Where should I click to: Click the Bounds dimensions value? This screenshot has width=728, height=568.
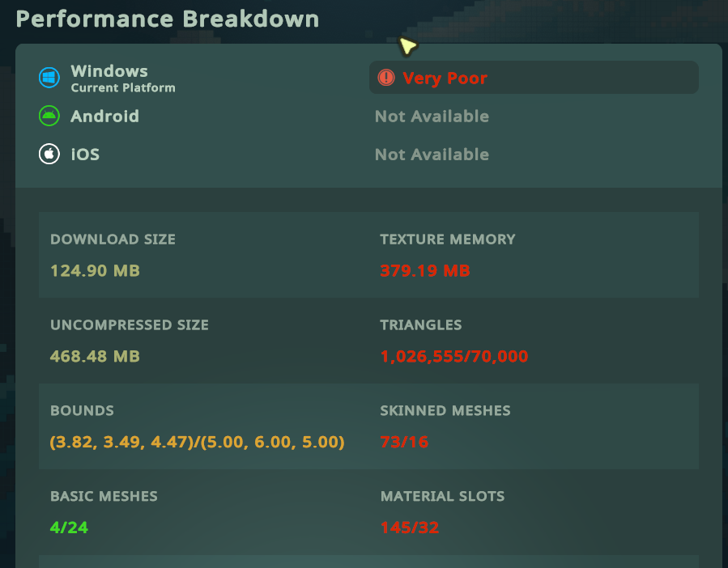pyautogui.click(x=198, y=442)
